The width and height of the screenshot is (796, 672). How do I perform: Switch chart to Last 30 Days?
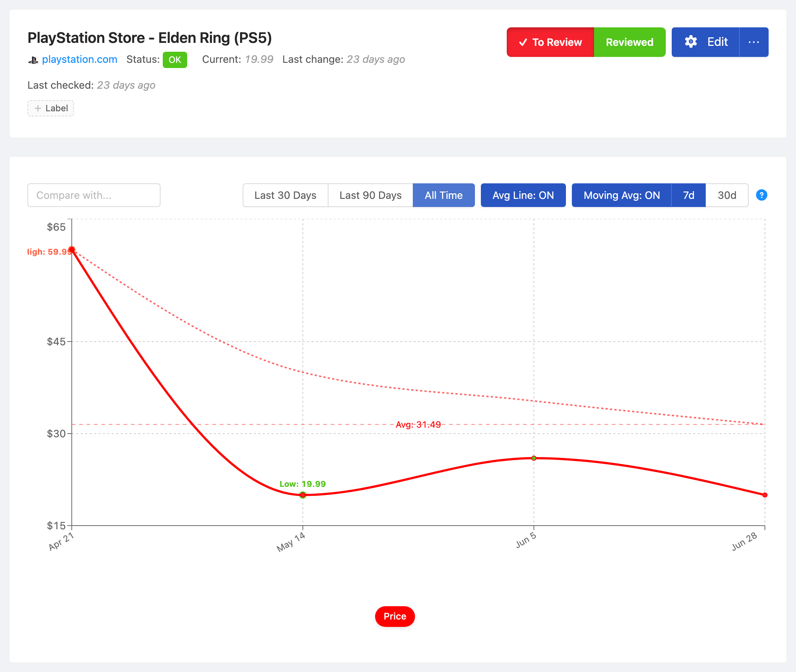point(285,195)
